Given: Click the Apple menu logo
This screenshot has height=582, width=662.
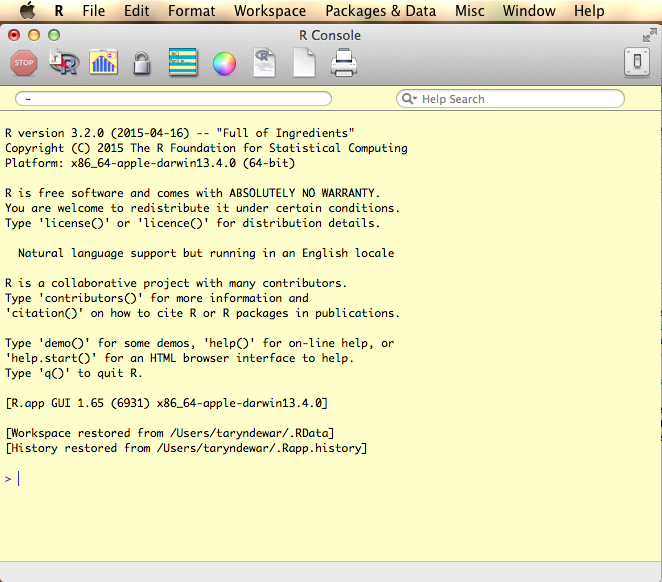Looking at the screenshot, I should point(27,11).
